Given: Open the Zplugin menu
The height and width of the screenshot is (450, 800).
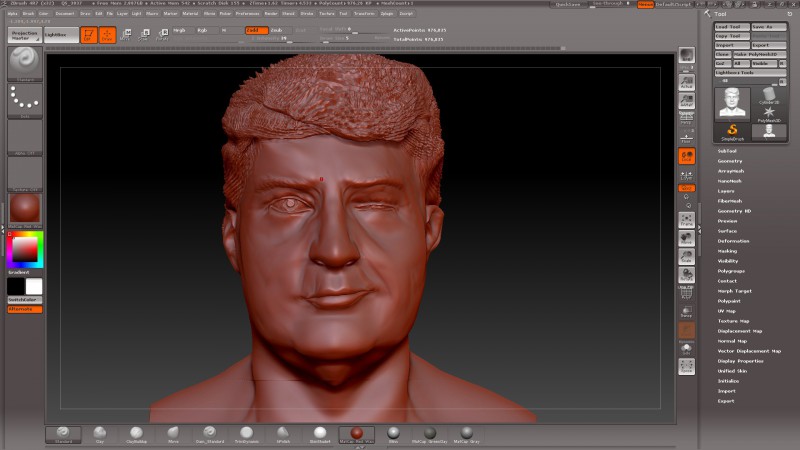Looking at the screenshot, I should [x=387, y=14].
